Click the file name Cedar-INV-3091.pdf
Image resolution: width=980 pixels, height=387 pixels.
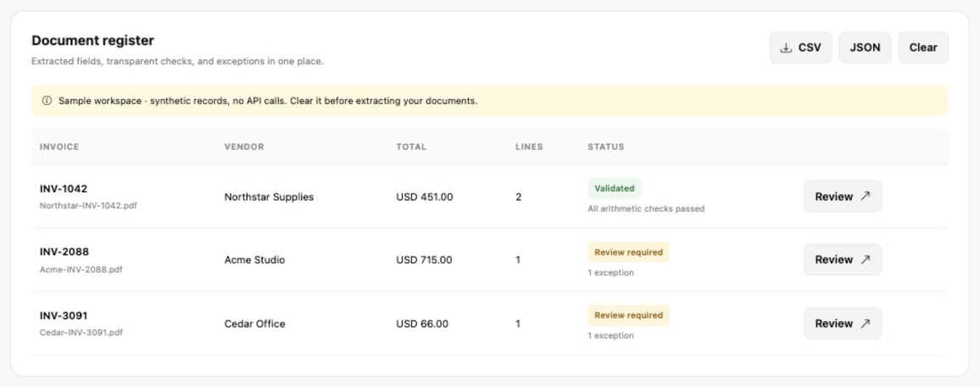pyautogui.click(x=81, y=333)
